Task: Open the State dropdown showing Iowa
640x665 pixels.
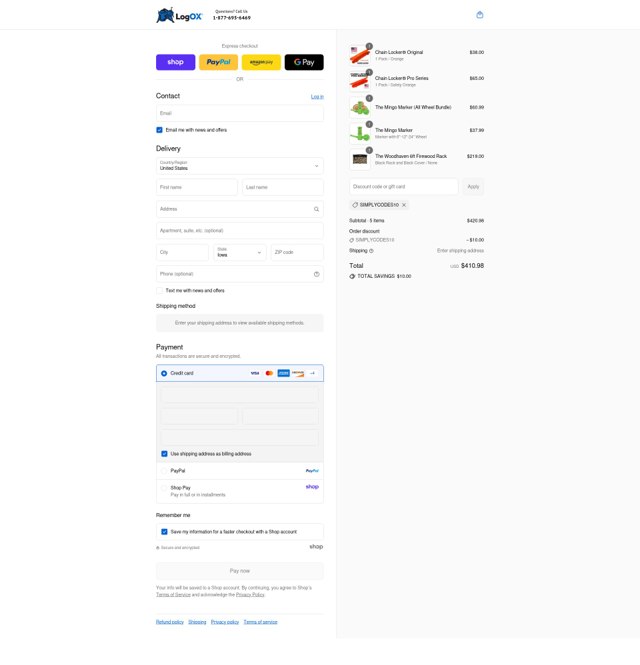Action: [240, 252]
